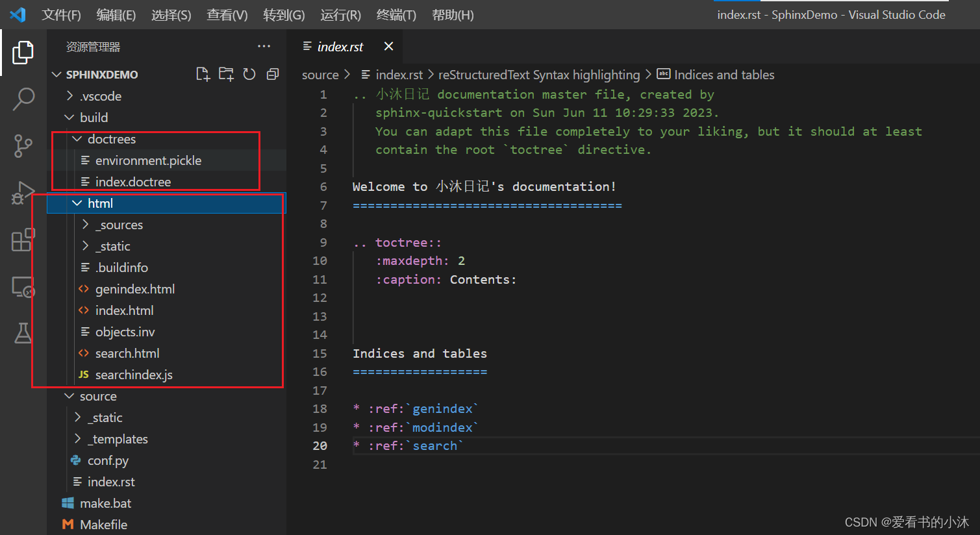Create a new file in SPHINXDEMO

pos(203,74)
